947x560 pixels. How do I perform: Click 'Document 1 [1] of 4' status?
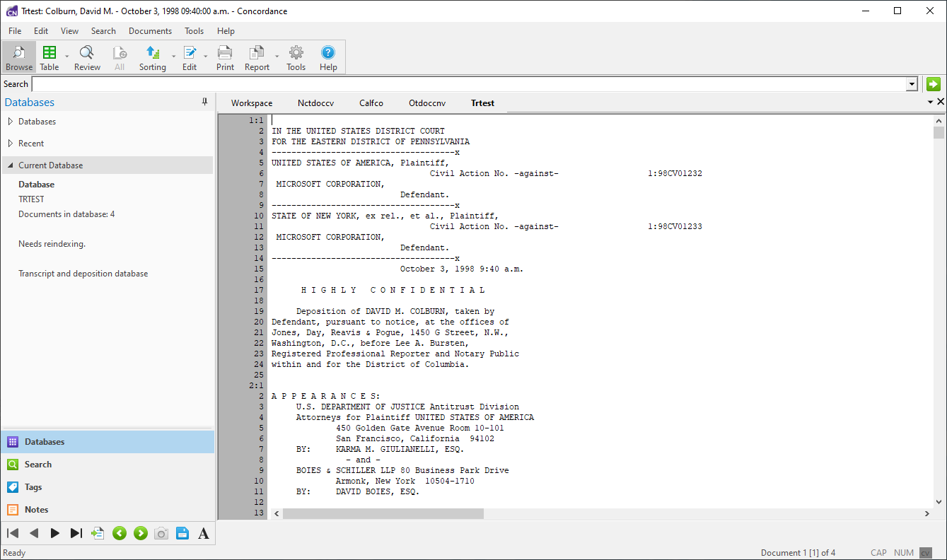(798, 553)
